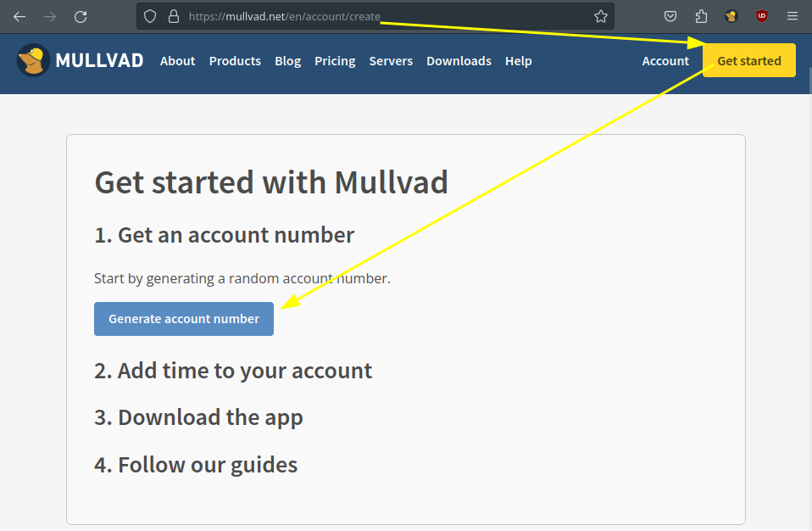Click the text Start by generating a random account number
Viewport: 812px width, 531px height.
242,279
